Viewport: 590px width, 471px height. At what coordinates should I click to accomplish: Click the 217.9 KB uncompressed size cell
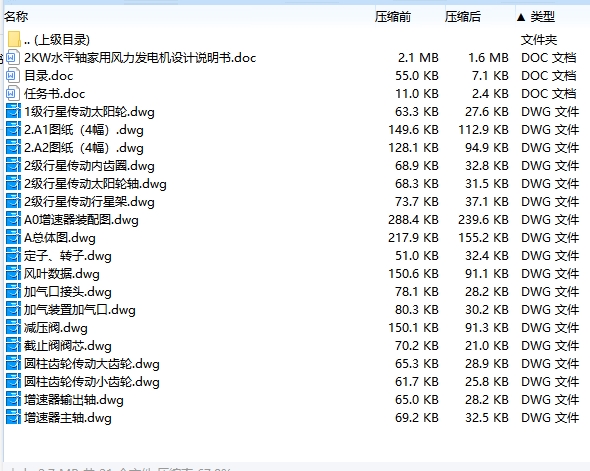[x=414, y=238]
